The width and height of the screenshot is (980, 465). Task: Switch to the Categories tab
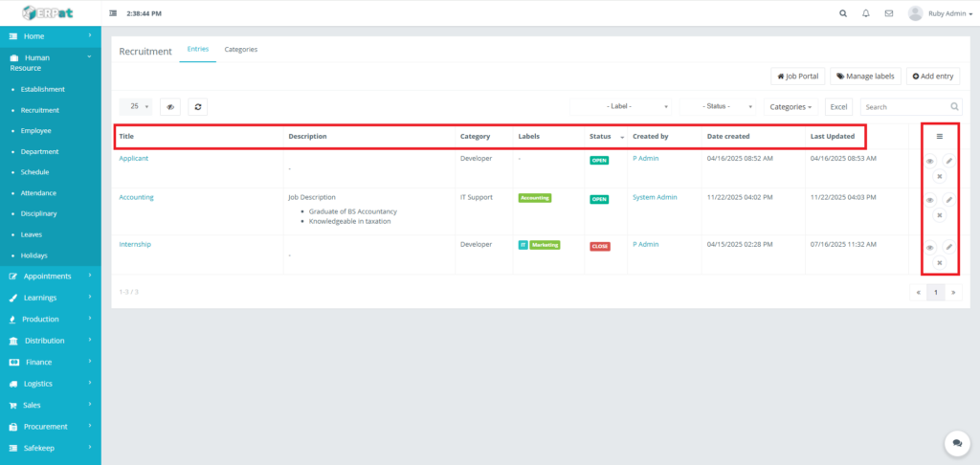240,50
